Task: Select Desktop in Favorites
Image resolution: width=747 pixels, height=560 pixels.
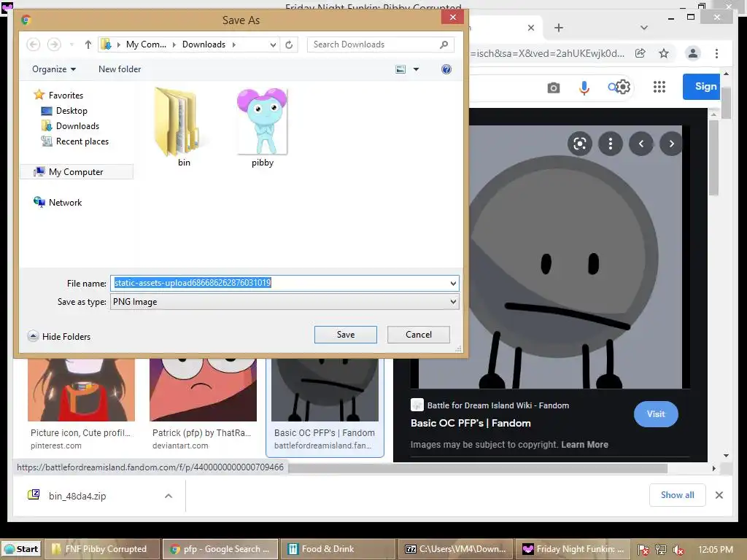Action: 71,111
